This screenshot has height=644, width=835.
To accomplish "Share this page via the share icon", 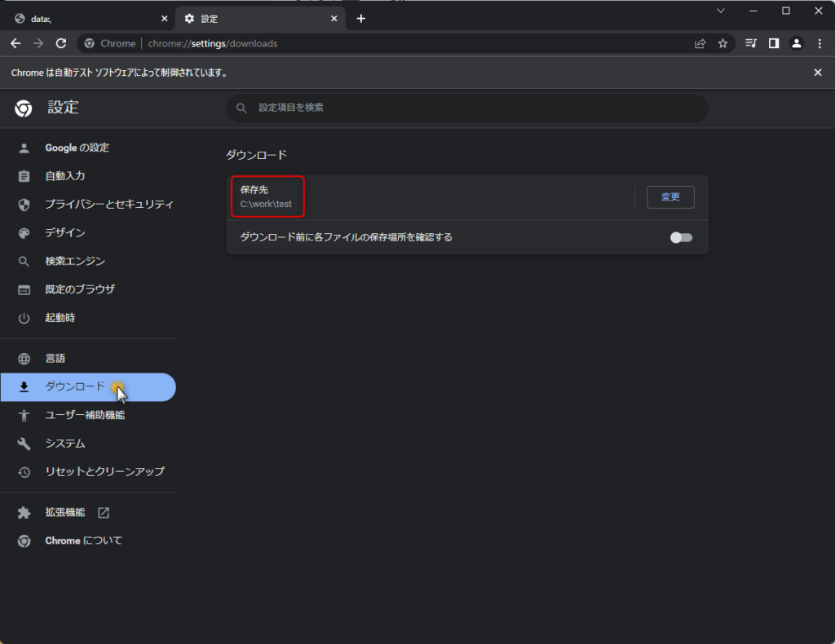I will click(x=700, y=44).
